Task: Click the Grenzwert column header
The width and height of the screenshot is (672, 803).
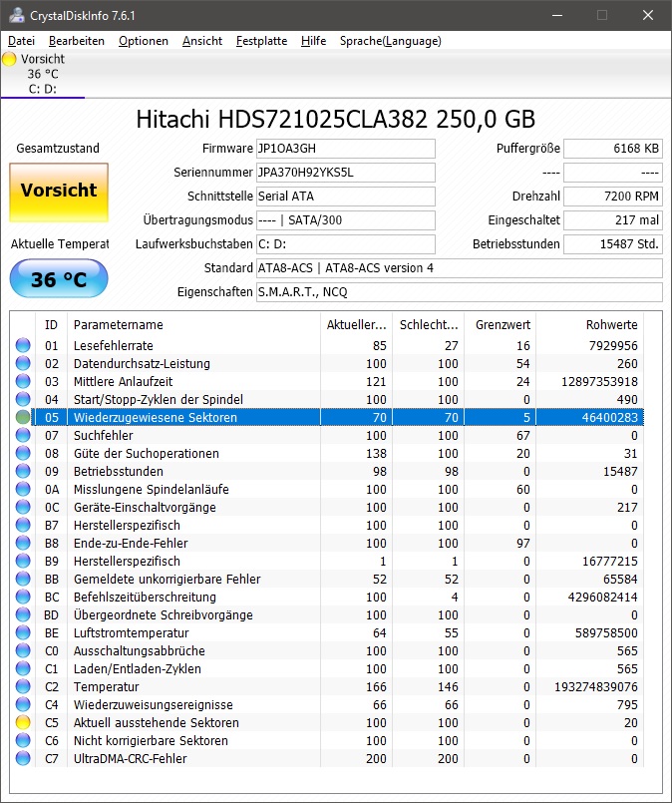Action: tap(501, 324)
